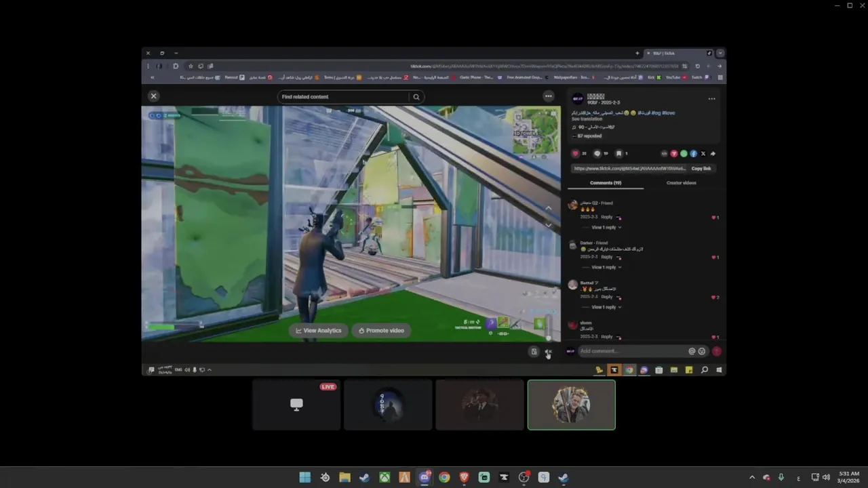
Task: Switch to the Comments (19) tab
Action: pos(606,183)
